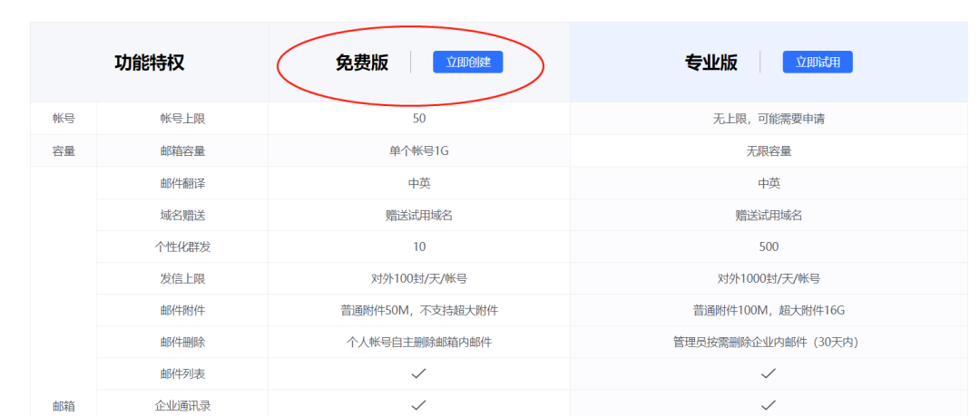Click the 立即试用 button for 专业版

(818, 63)
